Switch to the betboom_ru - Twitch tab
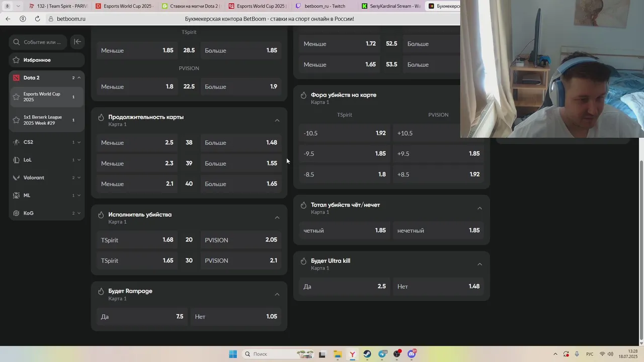This screenshot has width=644, height=362. point(324,6)
